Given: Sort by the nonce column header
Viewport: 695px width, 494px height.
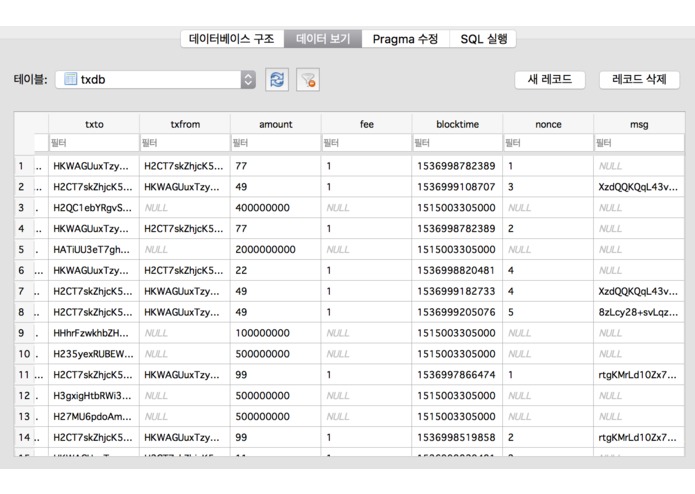Looking at the screenshot, I should click(548, 124).
